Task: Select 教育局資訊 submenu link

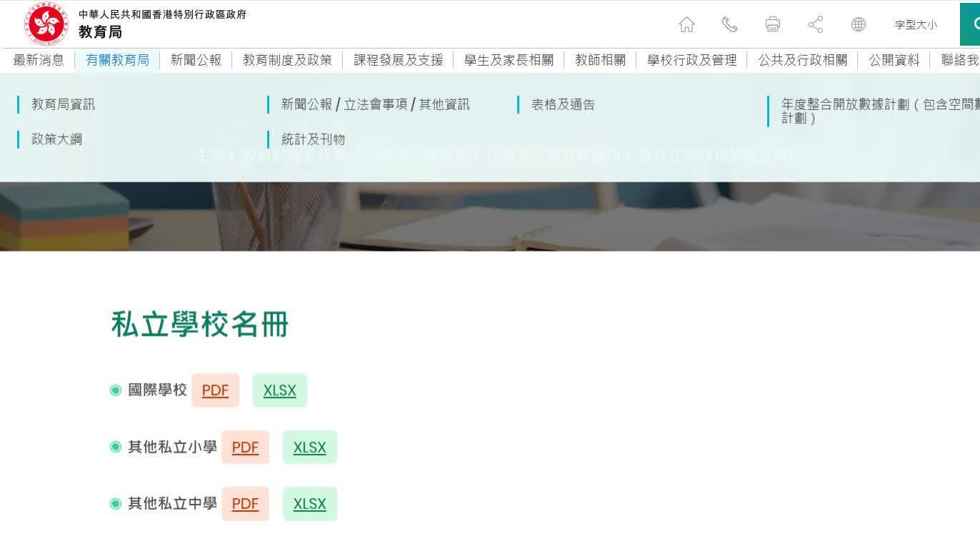Action: (x=63, y=104)
